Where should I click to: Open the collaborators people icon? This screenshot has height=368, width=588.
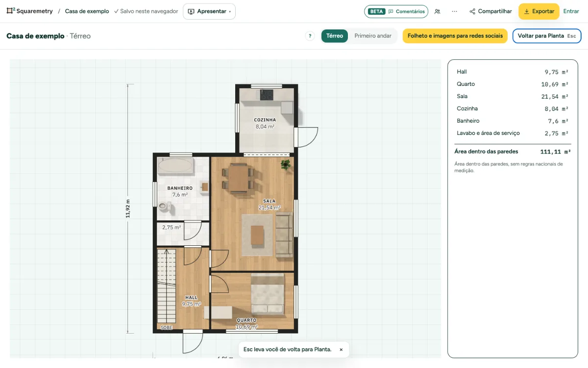(x=437, y=11)
